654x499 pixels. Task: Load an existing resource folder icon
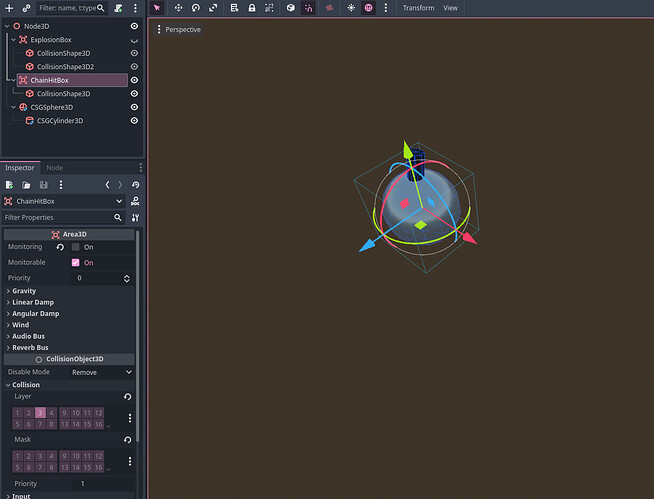pos(26,185)
